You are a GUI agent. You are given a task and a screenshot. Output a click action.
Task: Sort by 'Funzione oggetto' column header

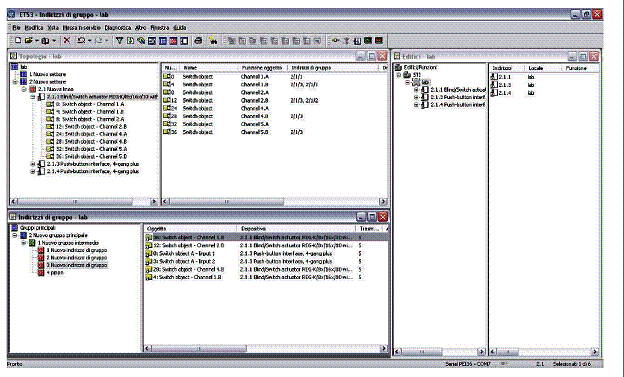coord(262,68)
